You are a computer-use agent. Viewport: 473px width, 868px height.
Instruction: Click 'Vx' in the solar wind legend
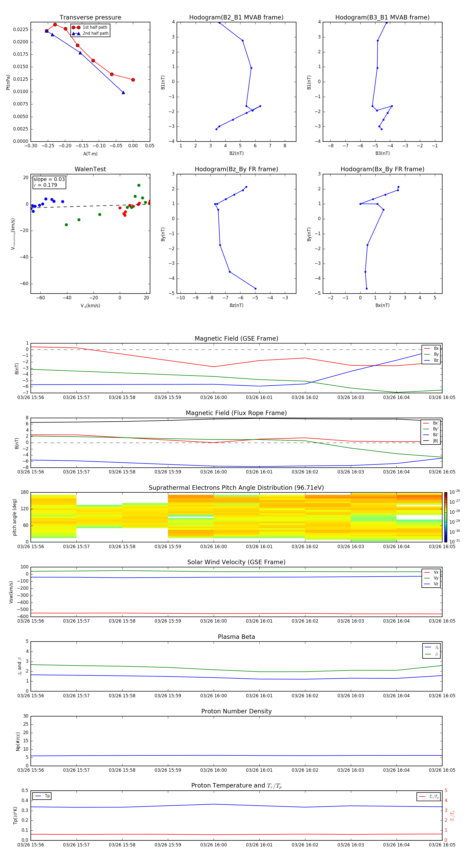[431, 573]
